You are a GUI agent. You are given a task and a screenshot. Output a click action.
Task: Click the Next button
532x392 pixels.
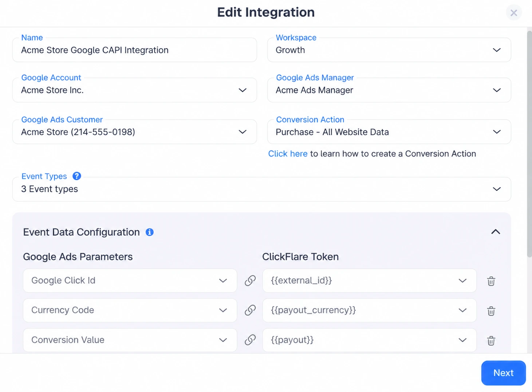tap(503, 373)
